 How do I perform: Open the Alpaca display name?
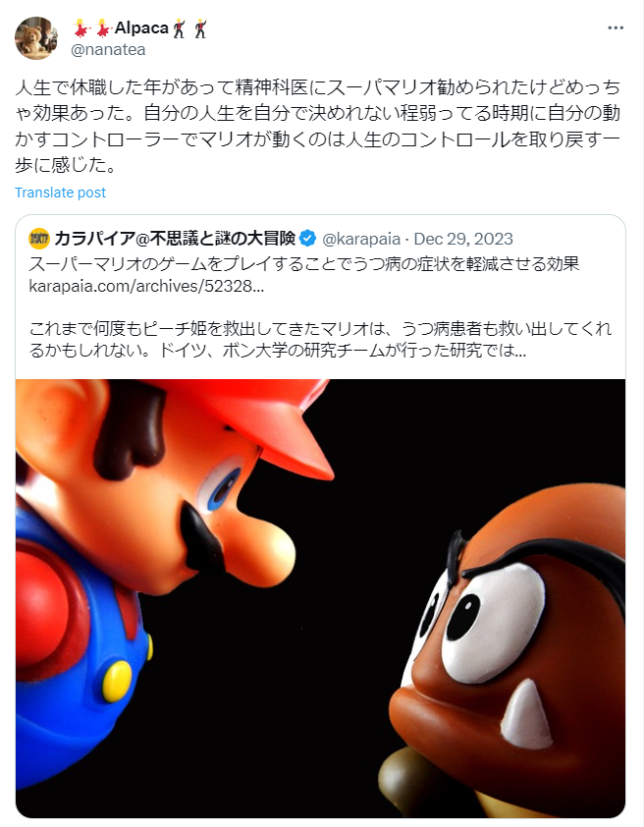(141, 28)
